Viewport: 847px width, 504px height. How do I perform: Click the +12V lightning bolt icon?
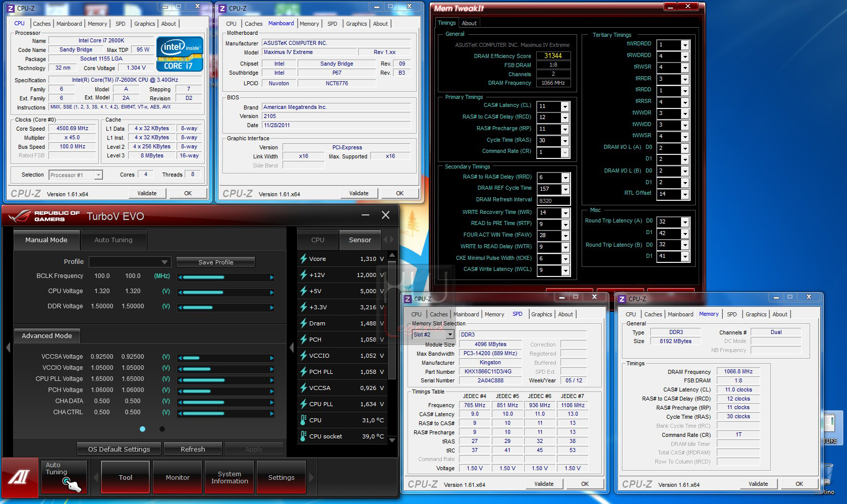(x=304, y=274)
